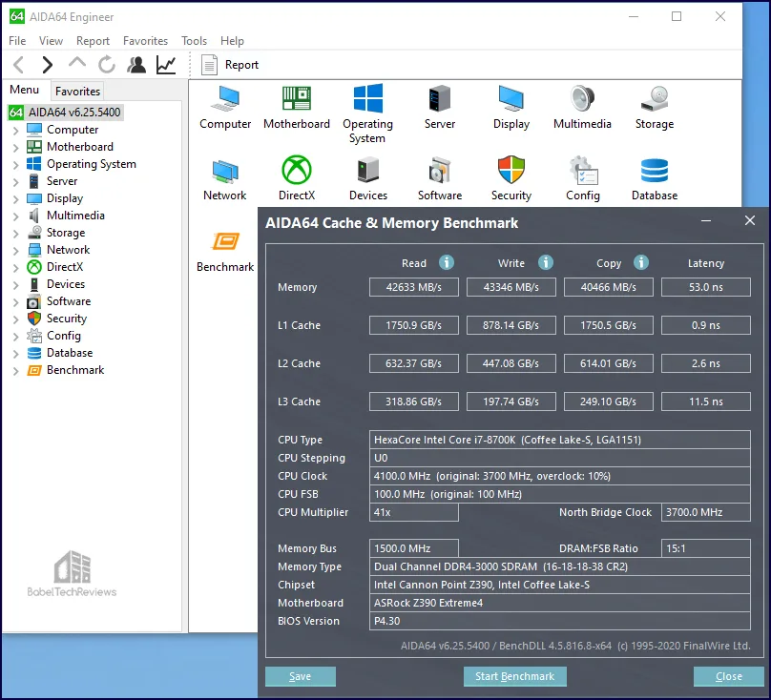Screen dimensions: 771x700
Task: Open the Network category icon
Action: click(225, 178)
